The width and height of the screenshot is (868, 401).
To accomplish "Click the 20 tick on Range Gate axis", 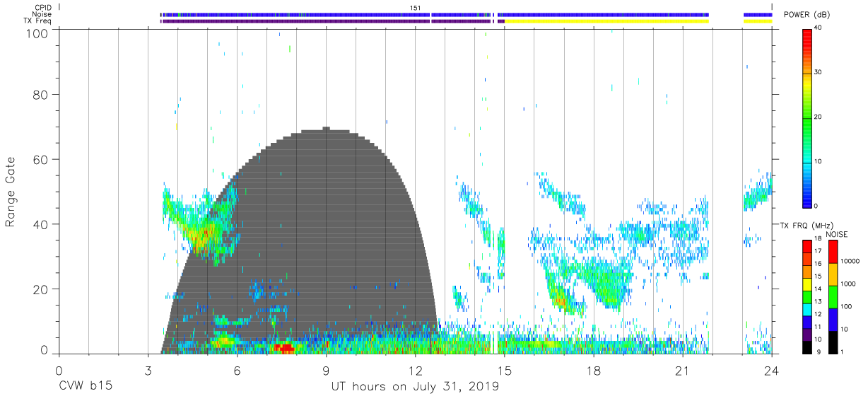I will 40,289.
